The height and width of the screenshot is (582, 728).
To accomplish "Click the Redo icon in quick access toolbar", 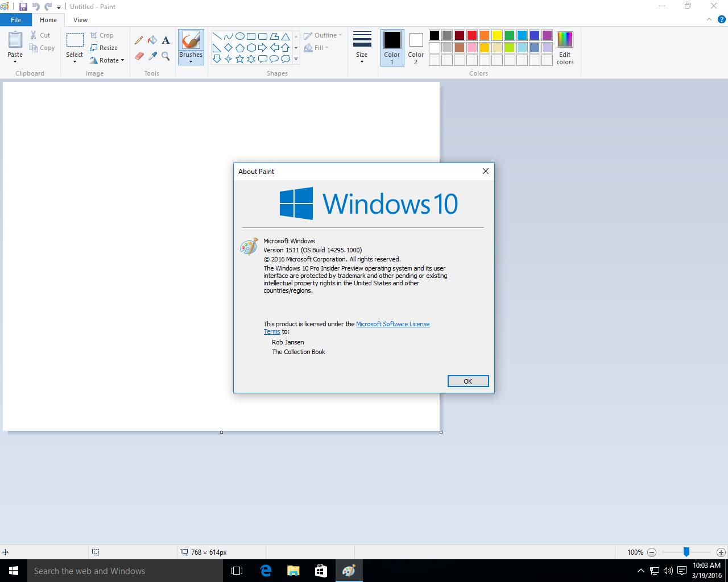I will (48, 7).
